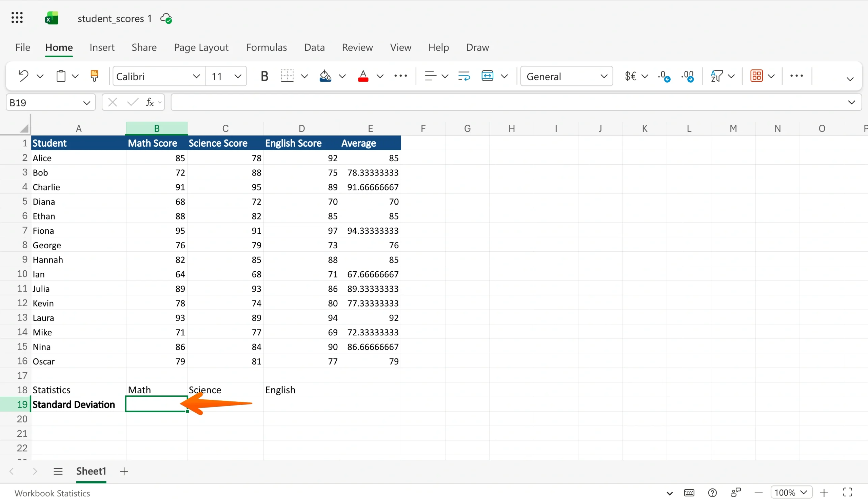Select row 19 header
Image resolution: width=868 pixels, height=500 pixels.
[16, 404]
